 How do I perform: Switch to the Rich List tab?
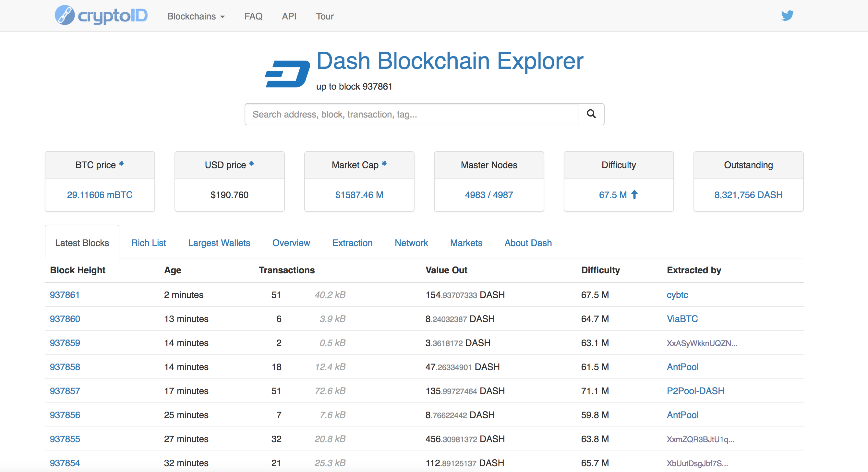149,243
